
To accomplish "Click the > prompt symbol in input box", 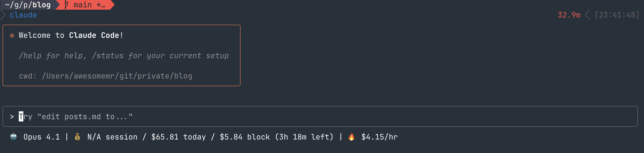I will 12,117.
